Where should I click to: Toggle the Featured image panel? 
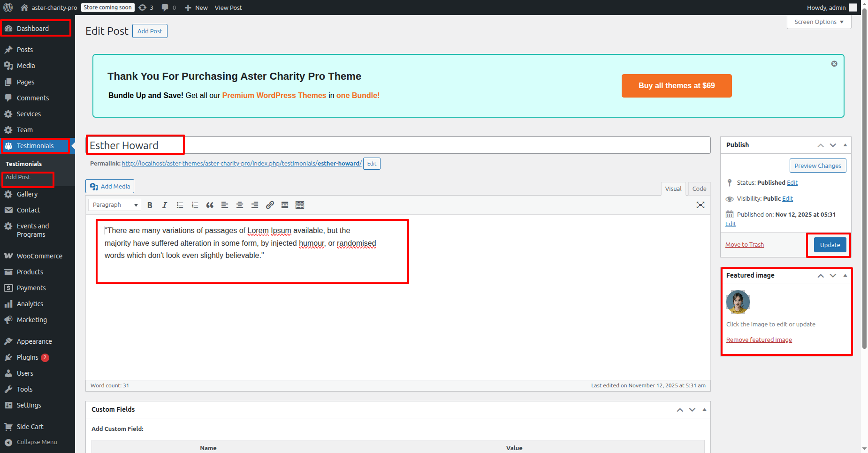tap(845, 275)
